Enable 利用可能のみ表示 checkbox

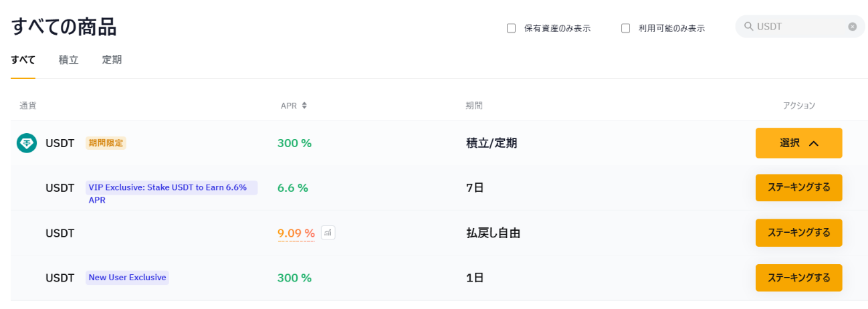tap(626, 28)
